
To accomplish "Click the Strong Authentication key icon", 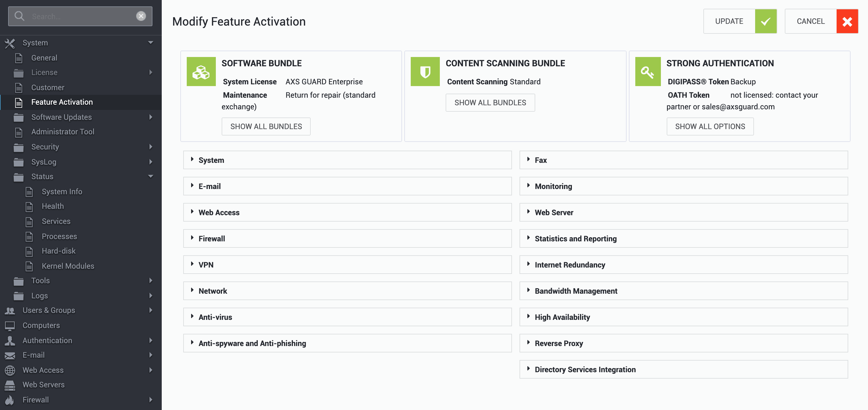I will 648,72.
